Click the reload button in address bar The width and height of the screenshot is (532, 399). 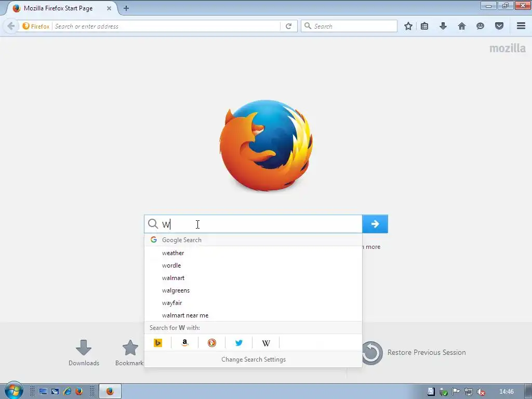click(288, 26)
